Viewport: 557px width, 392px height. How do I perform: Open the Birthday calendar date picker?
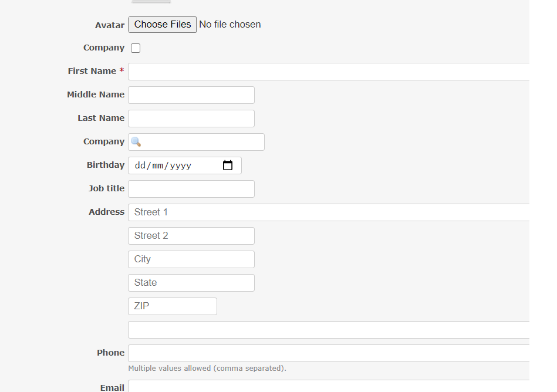(228, 165)
